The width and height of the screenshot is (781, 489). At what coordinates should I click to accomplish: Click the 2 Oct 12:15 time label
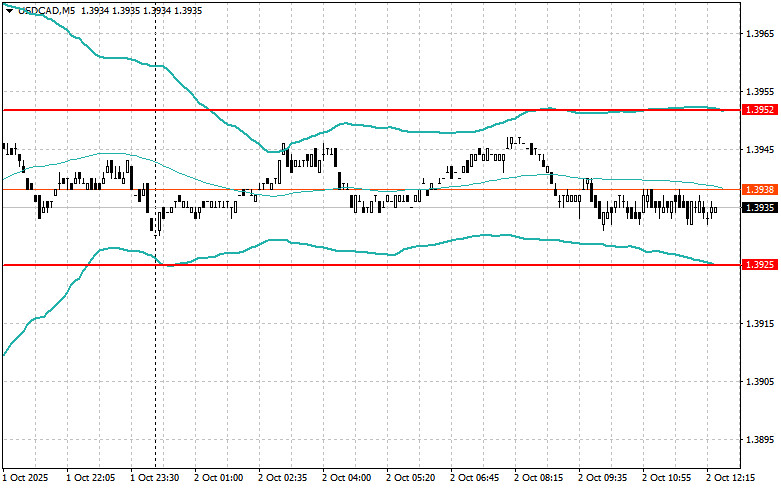731,478
